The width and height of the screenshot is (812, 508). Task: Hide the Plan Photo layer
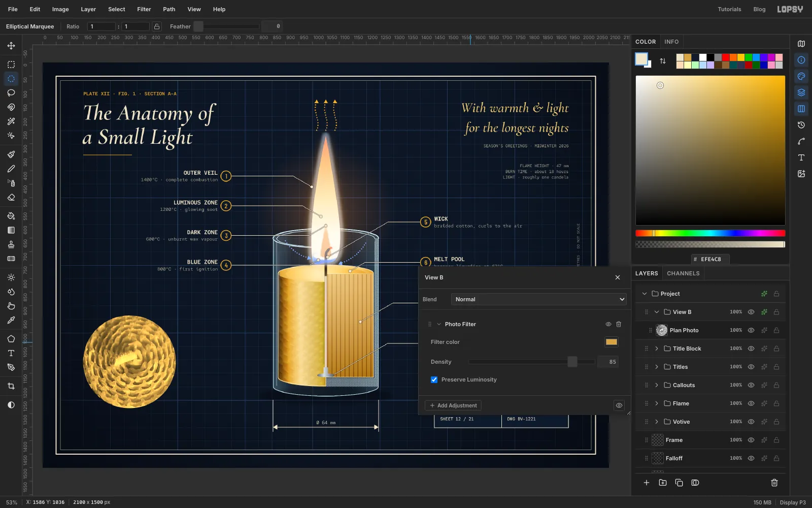(751, 330)
